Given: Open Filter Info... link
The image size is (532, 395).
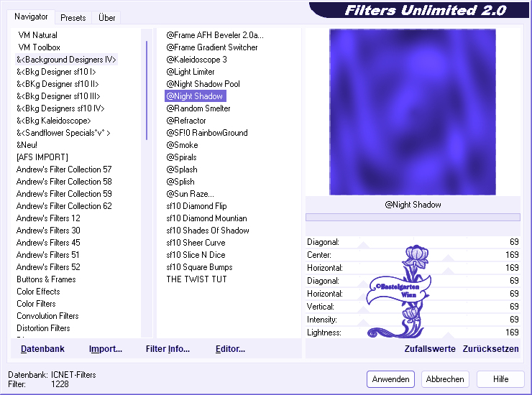Looking at the screenshot, I should tap(168, 349).
